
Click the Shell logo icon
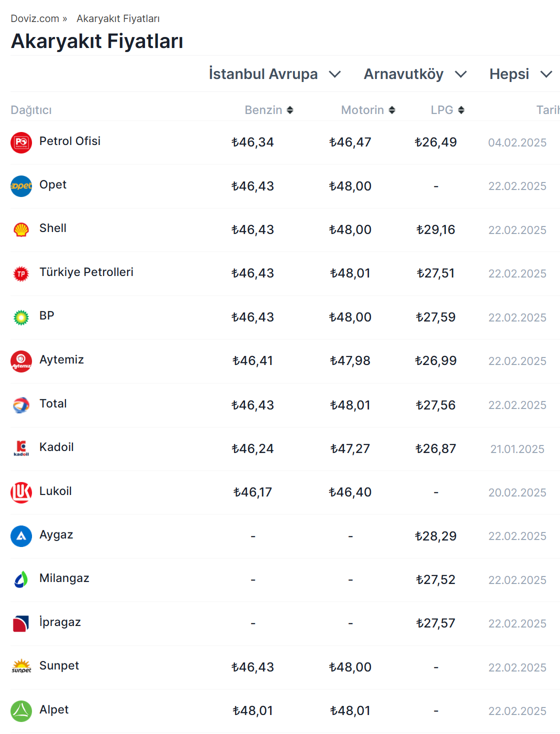(x=21, y=230)
